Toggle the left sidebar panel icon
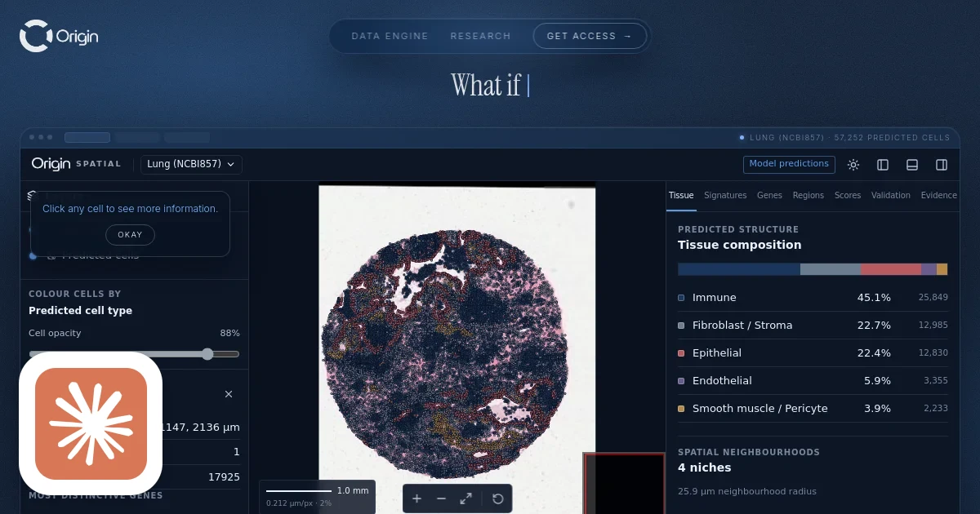 pos(883,165)
